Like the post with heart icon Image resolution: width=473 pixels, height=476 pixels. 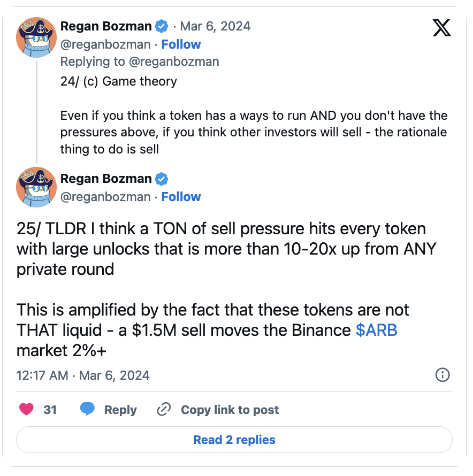pos(27,410)
